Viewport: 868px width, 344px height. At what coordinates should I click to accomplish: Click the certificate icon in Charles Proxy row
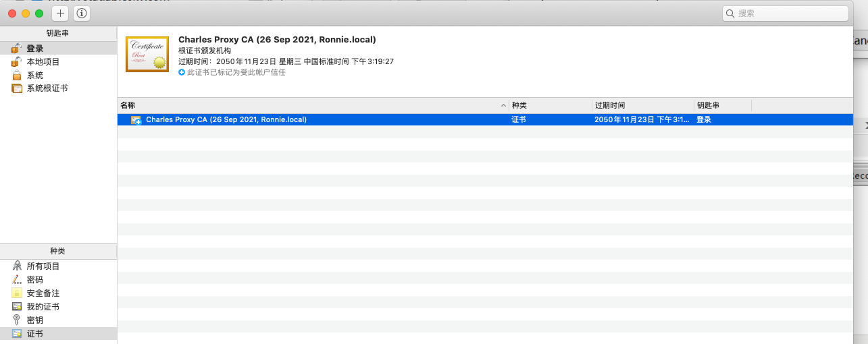coord(136,119)
